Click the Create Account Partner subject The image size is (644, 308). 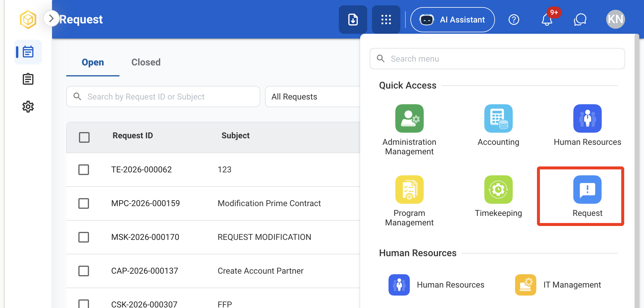pyautogui.click(x=260, y=271)
